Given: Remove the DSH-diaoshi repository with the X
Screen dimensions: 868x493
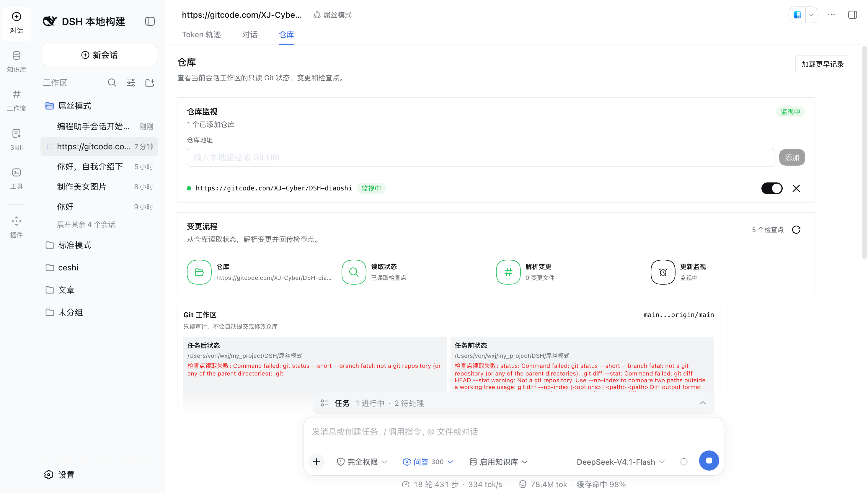Looking at the screenshot, I should tap(796, 188).
